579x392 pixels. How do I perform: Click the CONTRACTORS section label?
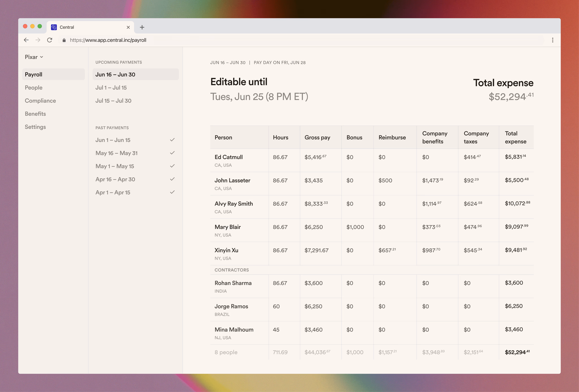tap(232, 270)
